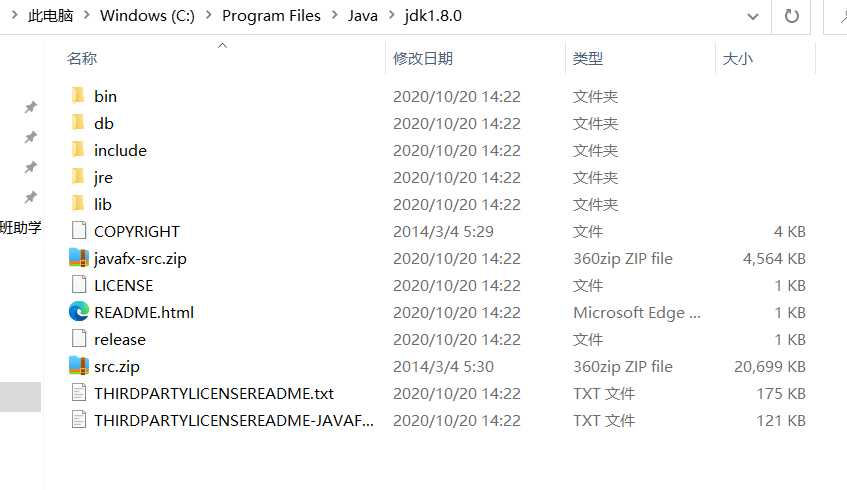This screenshot has width=847, height=490.
Task: Click the 4 KB size cell
Action: 789,231
